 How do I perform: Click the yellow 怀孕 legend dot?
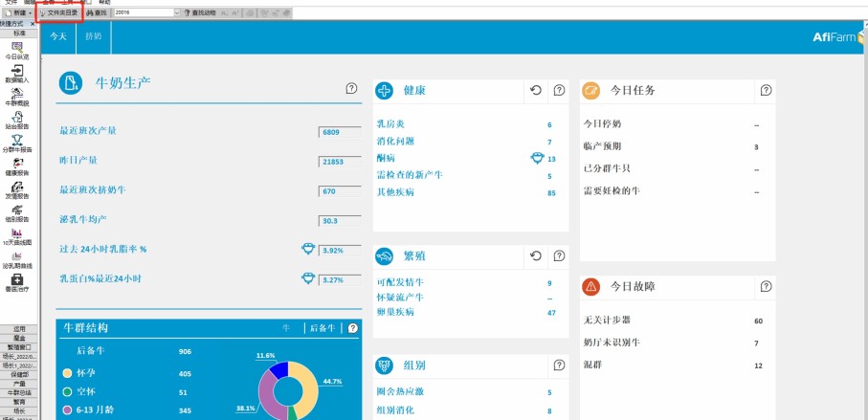point(67,373)
